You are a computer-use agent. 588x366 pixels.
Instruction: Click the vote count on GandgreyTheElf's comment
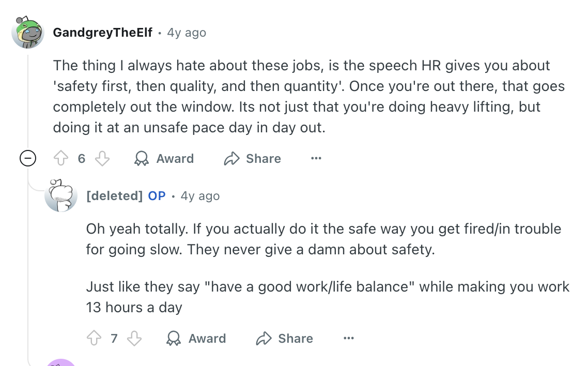pyautogui.click(x=82, y=159)
